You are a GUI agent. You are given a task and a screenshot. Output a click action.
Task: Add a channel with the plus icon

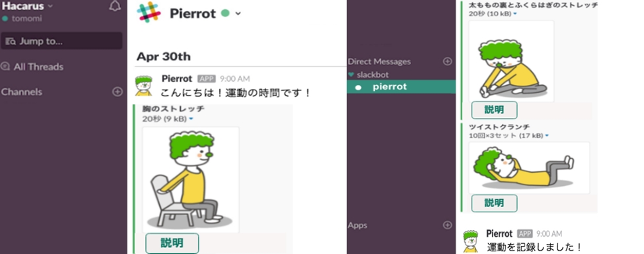coord(117,92)
